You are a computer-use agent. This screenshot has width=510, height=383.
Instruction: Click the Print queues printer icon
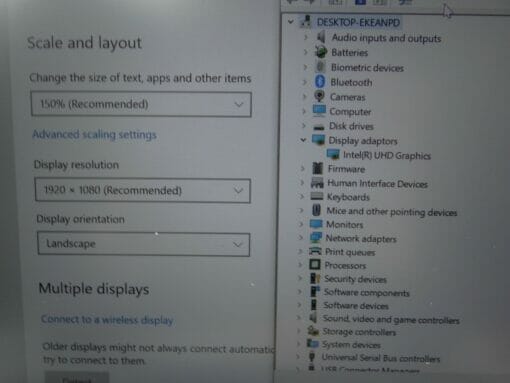pyautogui.click(x=315, y=251)
